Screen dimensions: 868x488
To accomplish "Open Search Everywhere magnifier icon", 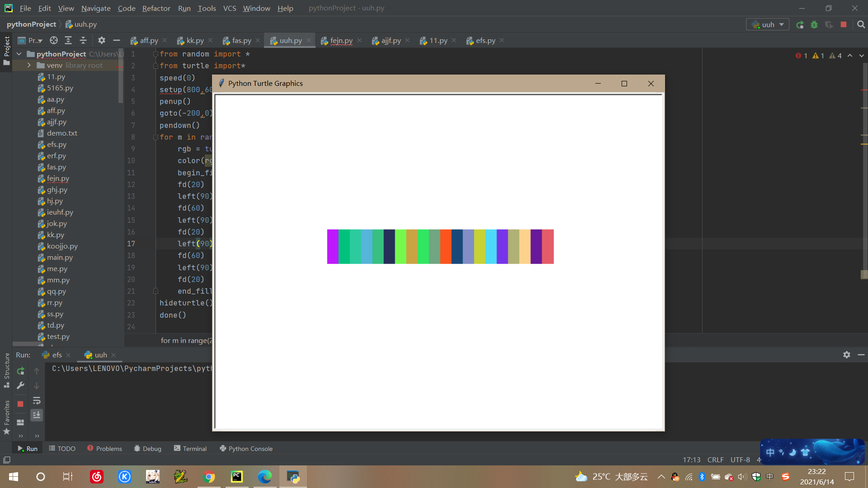I will pos(861,25).
